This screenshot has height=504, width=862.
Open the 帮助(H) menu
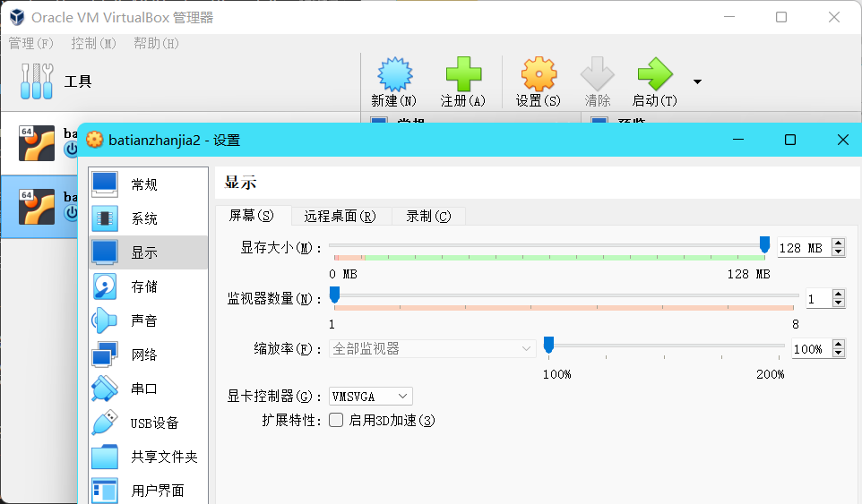156,43
